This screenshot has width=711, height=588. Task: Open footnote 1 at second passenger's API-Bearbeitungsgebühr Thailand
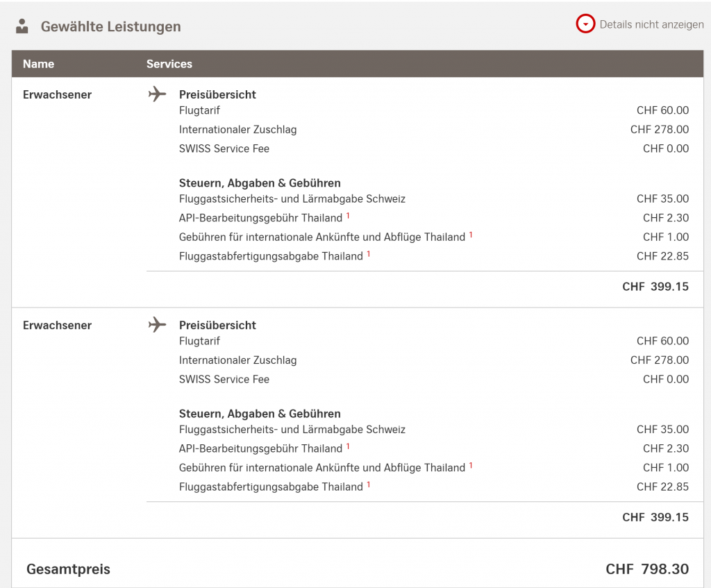point(348,446)
